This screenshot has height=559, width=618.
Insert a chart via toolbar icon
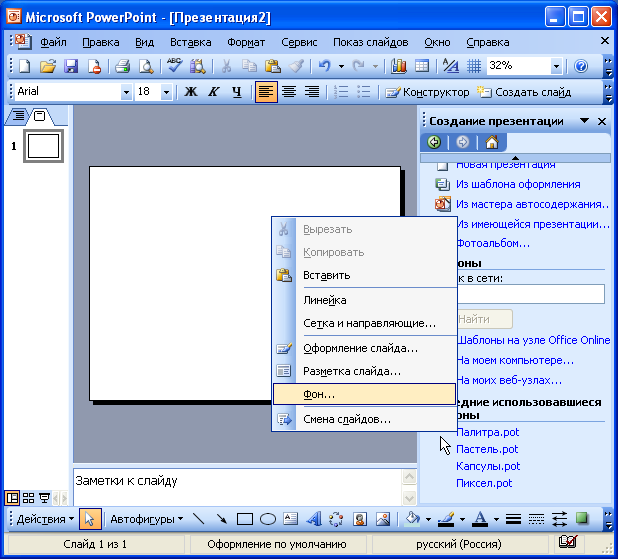tap(399, 66)
